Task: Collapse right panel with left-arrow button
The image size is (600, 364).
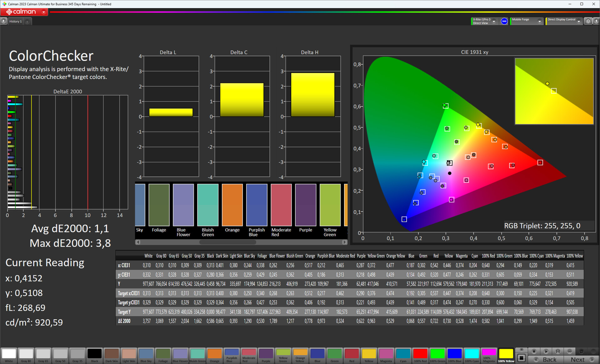Action: click(596, 21)
